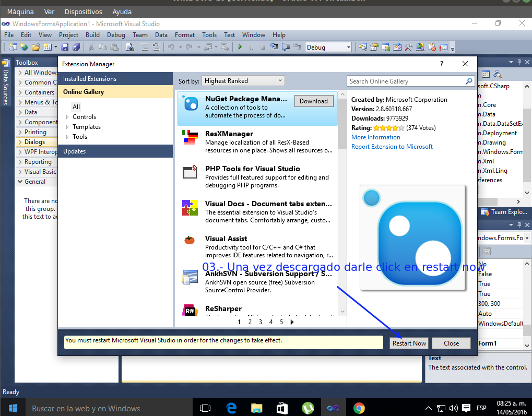Expand the Templates gallery category

click(67, 127)
